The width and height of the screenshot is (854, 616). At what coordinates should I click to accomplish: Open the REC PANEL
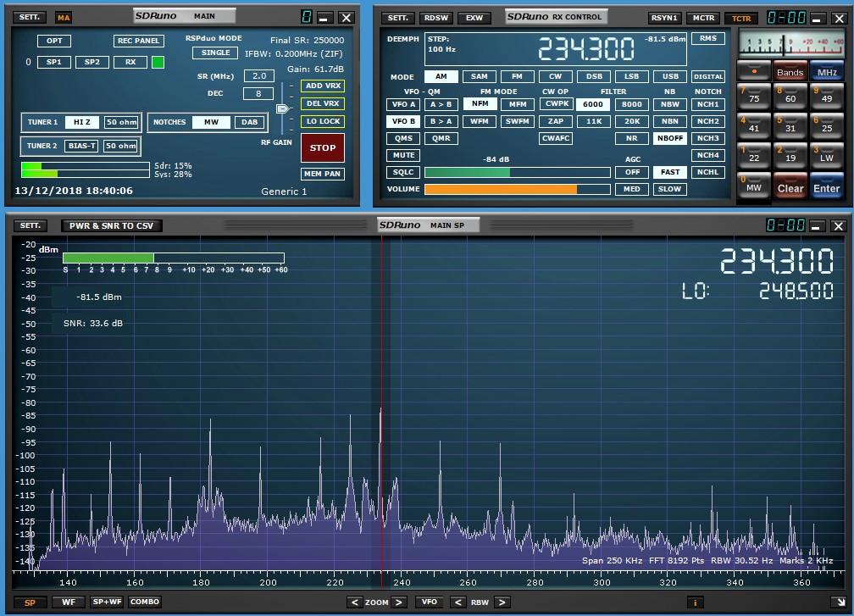[x=138, y=41]
